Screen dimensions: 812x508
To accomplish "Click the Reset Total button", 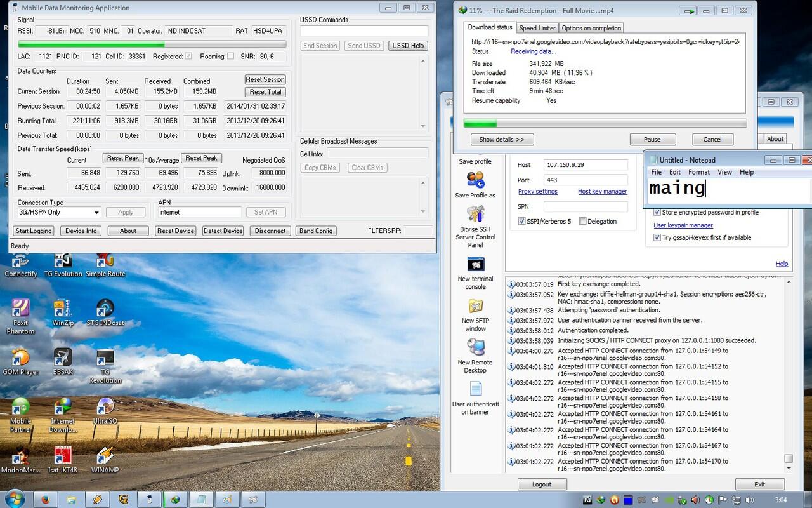I will point(265,92).
